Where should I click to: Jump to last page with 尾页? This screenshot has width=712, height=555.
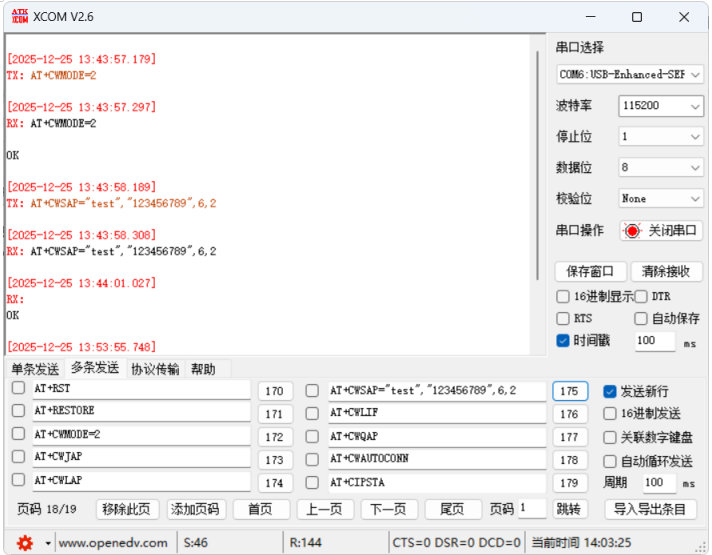[x=452, y=509]
